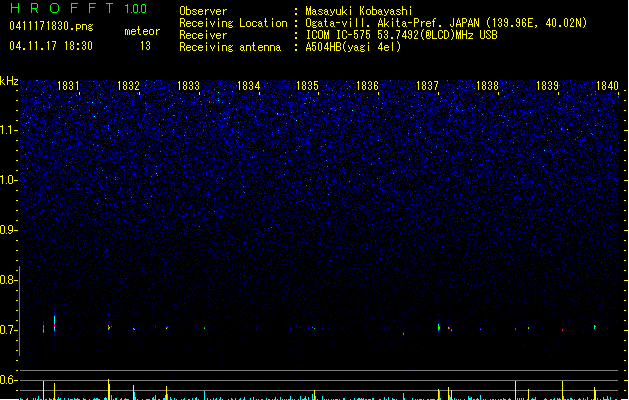Click the 1.0 kHz axis label
Viewport: 629px width, 400px height.
click(8, 180)
